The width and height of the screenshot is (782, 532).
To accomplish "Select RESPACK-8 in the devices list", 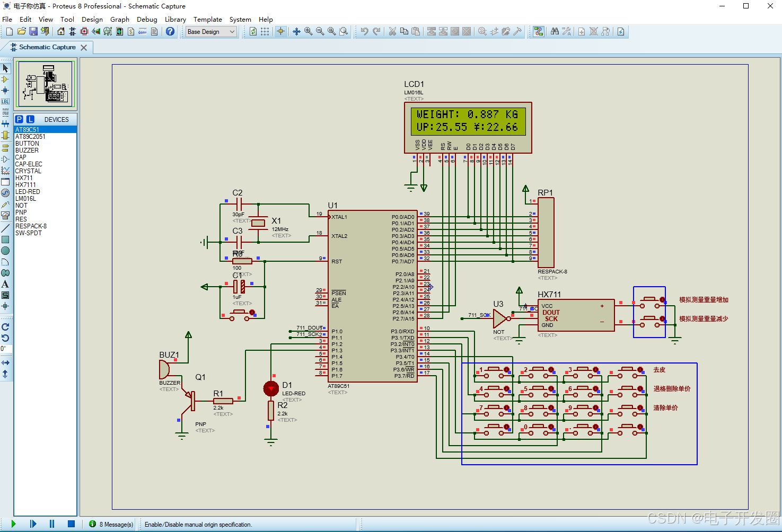I will coord(45,226).
